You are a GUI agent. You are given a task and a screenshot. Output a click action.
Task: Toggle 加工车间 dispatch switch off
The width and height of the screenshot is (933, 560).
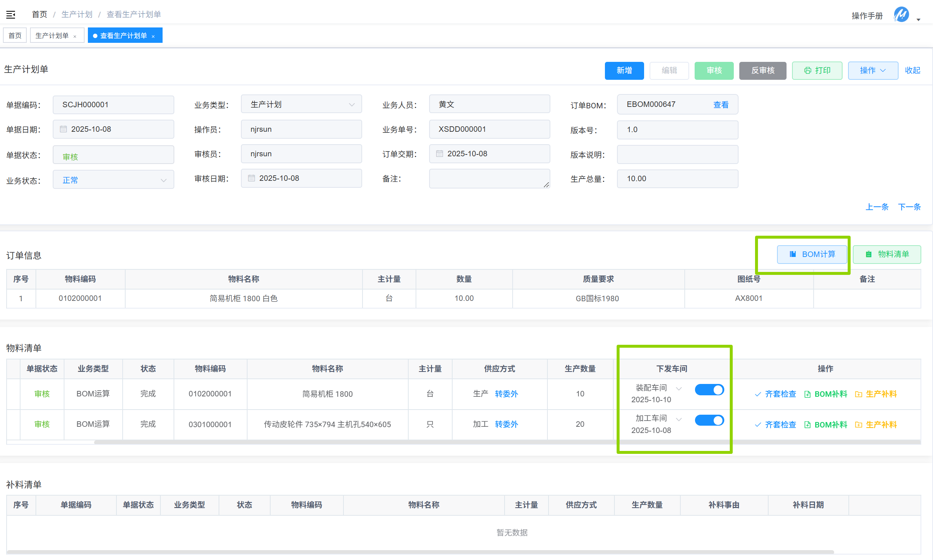(x=709, y=420)
